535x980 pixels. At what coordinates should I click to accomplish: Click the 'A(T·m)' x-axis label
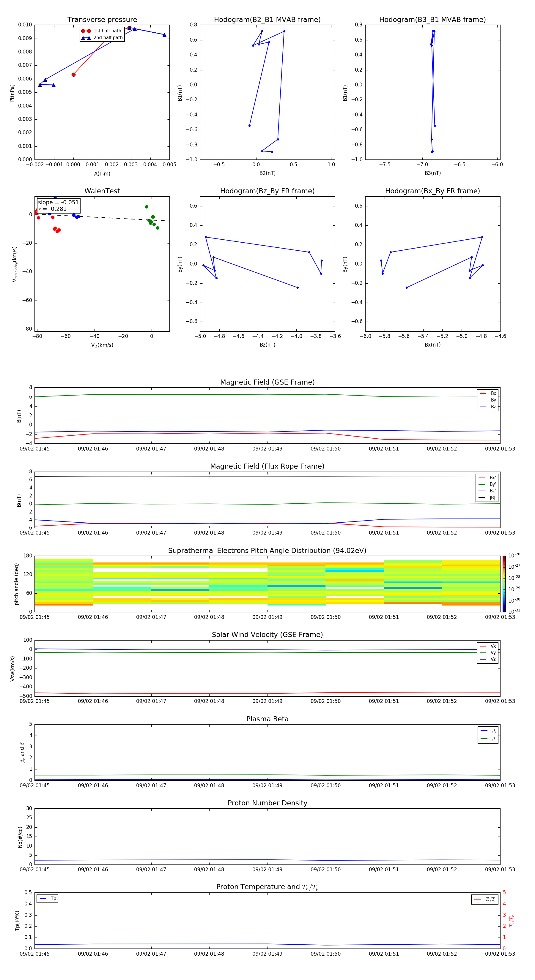(x=102, y=174)
